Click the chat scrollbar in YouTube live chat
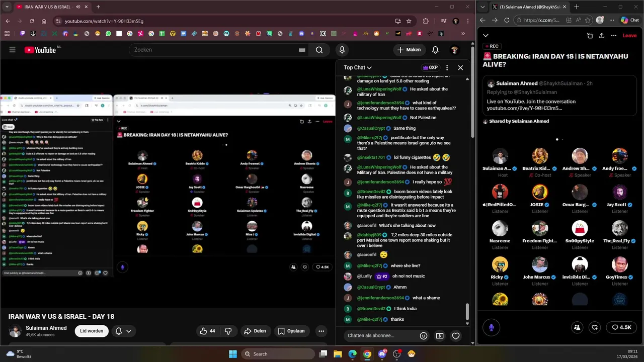 point(467,312)
